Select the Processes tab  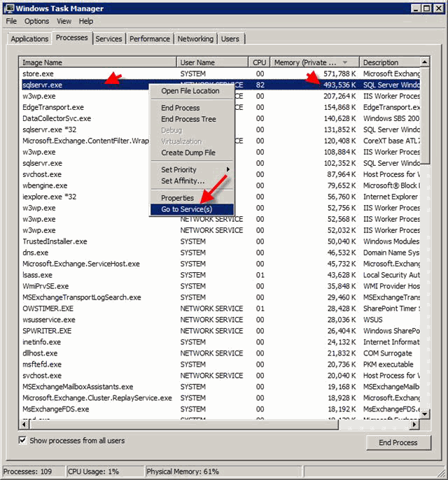[72, 38]
